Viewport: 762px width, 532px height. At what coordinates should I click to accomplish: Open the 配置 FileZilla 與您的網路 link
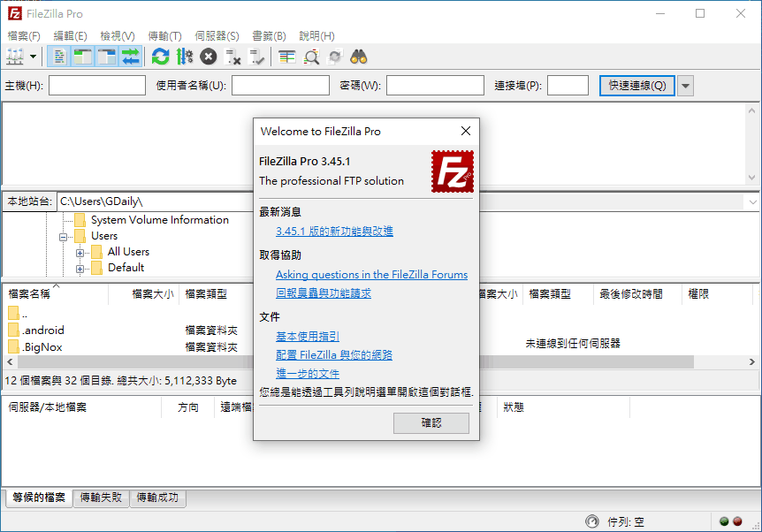[334, 355]
